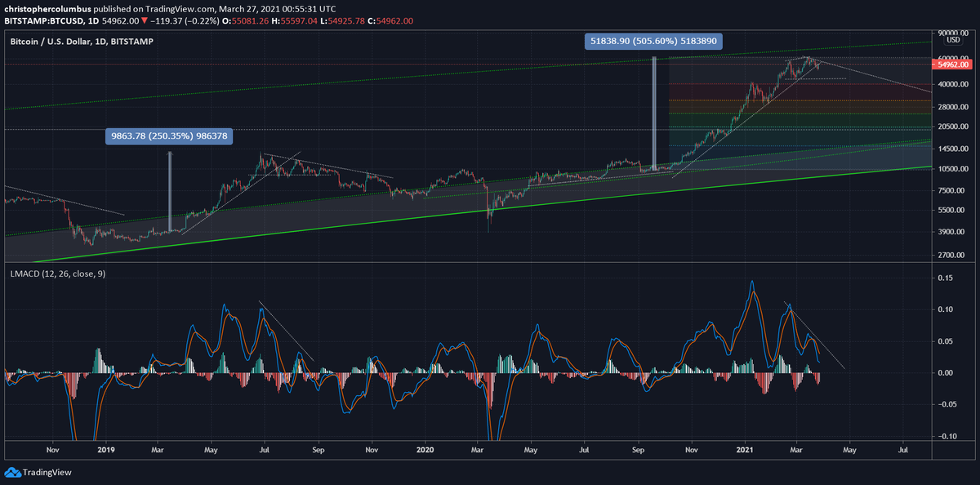Image resolution: width=980 pixels, height=485 pixels.
Task: Click the −0.05 LMACD axis value
Action: (x=946, y=405)
